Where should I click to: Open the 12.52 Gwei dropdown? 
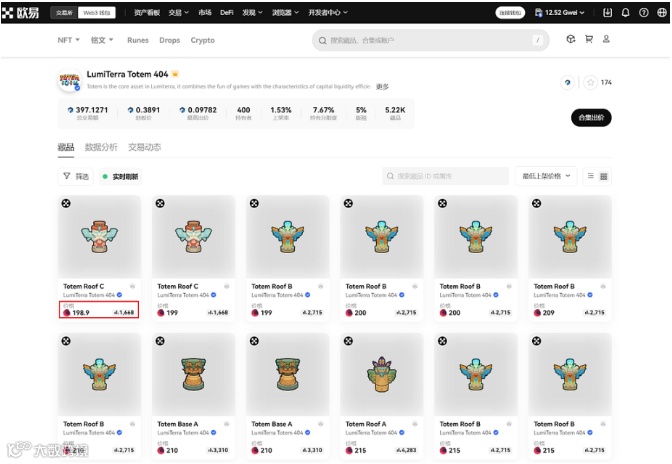tap(560, 12)
